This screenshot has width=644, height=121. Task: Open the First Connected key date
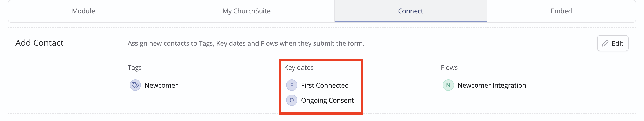[325, 85]
